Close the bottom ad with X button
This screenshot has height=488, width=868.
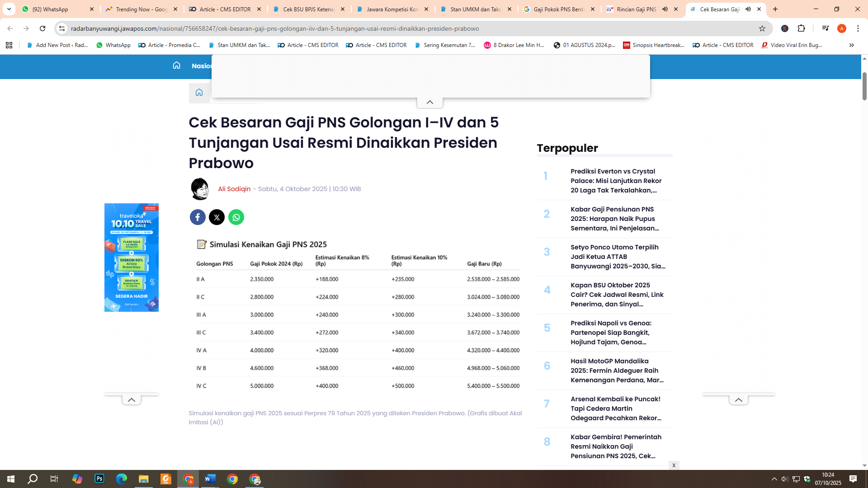point(674,465)
